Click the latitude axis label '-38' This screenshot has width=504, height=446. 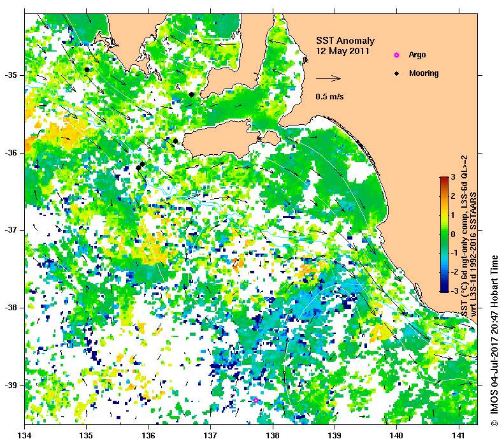(x=11, y=308)
